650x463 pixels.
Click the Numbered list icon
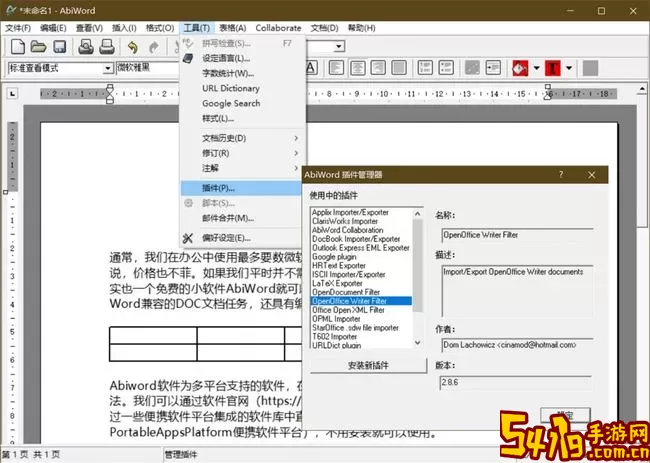coord(425,68)
